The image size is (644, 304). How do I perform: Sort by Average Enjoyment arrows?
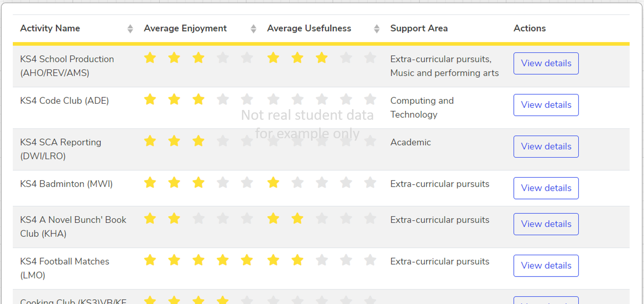pos(253,29)
